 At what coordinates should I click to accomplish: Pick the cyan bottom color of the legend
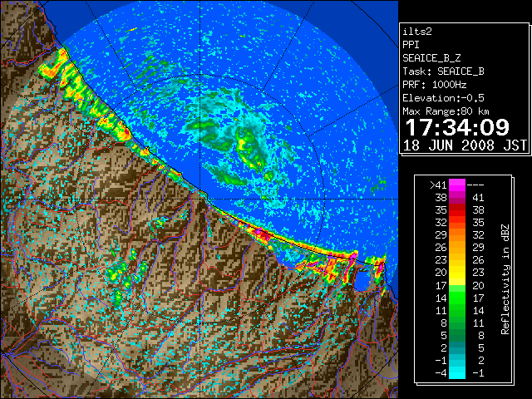point(457,372)
